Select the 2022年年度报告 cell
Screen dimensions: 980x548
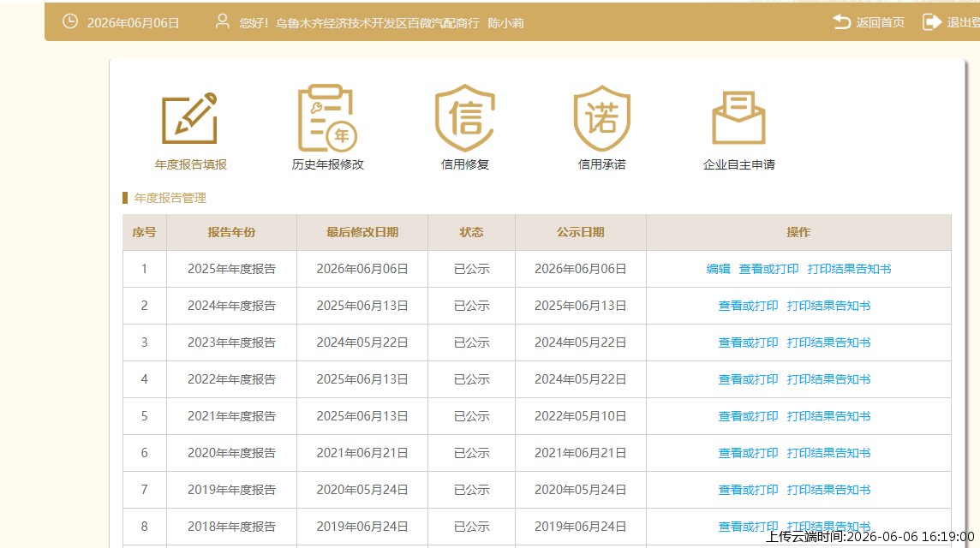(x=231, y=379)
